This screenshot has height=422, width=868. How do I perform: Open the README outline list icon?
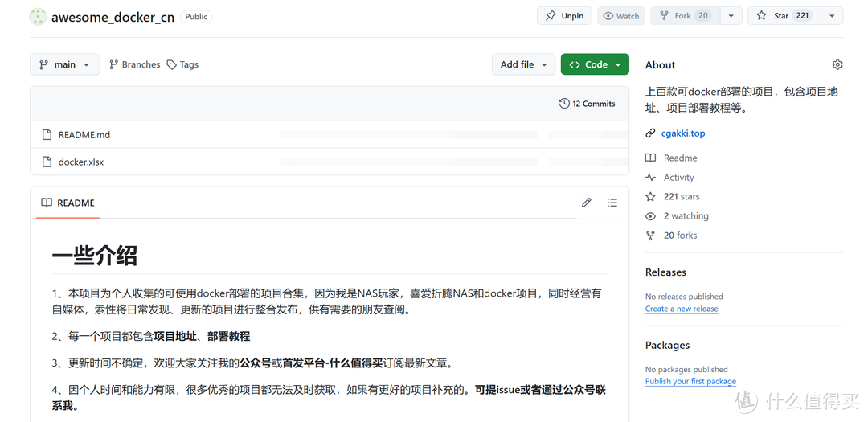point(612,203)
